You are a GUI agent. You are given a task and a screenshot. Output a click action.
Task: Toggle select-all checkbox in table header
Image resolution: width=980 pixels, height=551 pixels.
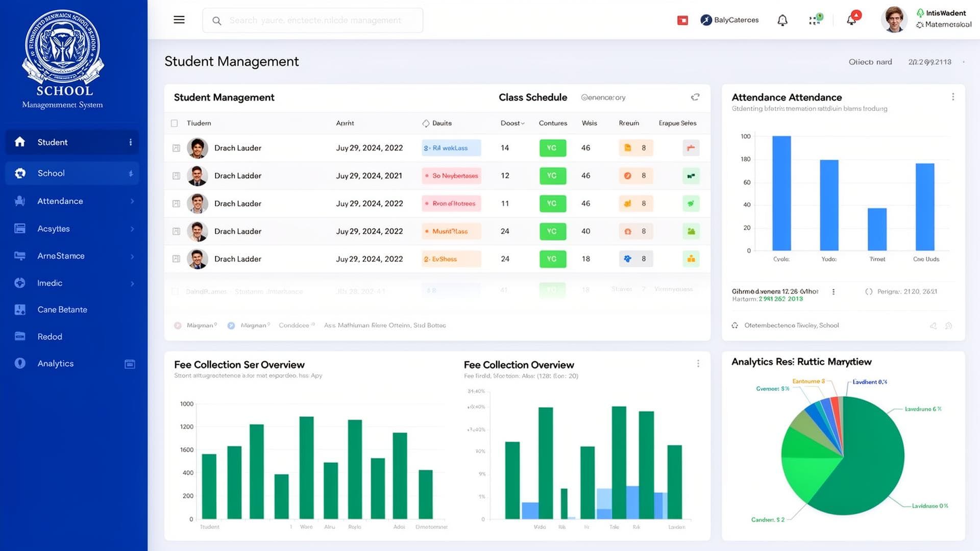click(x=174, y=123)
